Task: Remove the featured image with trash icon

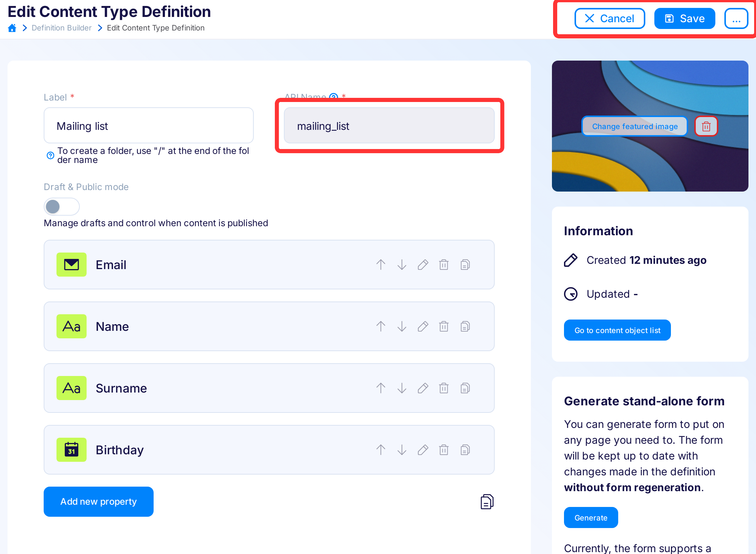Action: 706,126
